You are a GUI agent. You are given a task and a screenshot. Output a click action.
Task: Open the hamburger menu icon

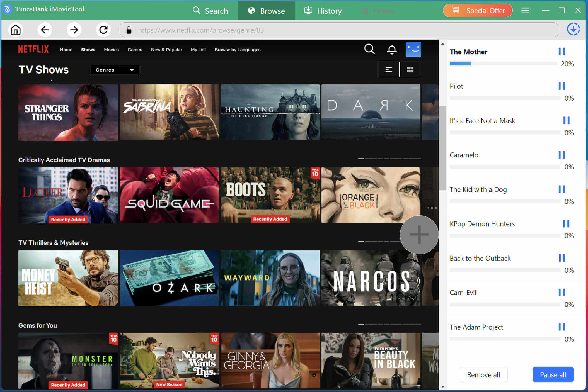[x=525, y=11]
